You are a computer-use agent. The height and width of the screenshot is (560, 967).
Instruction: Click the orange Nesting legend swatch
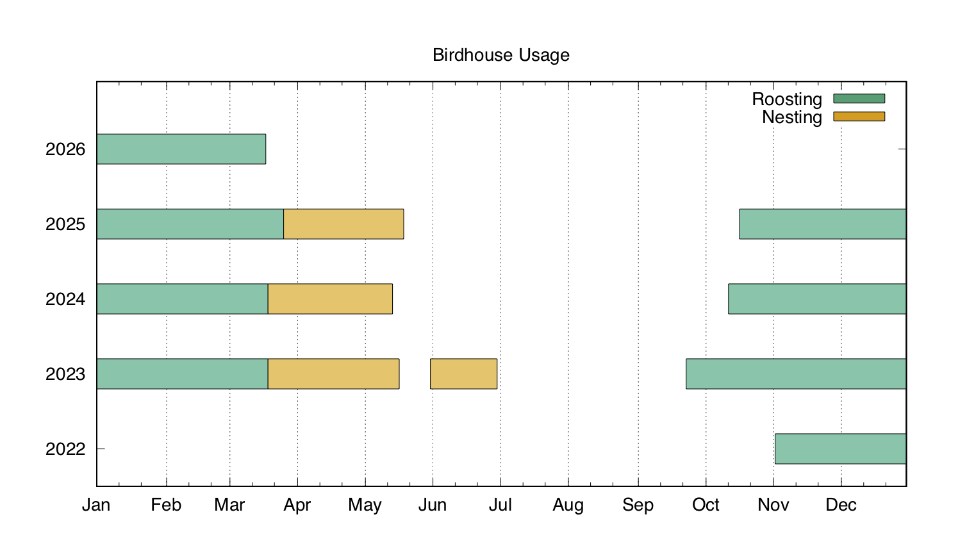click(859, 117)
